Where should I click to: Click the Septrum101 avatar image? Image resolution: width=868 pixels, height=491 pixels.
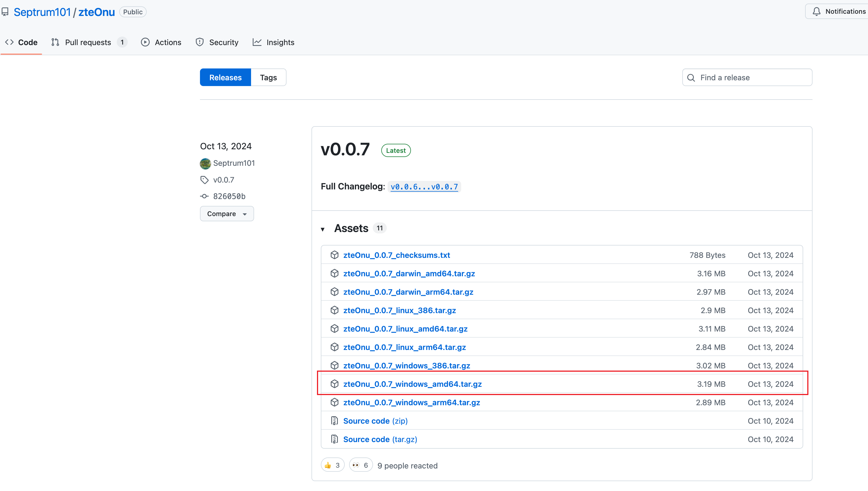click(x=205, y=164)
